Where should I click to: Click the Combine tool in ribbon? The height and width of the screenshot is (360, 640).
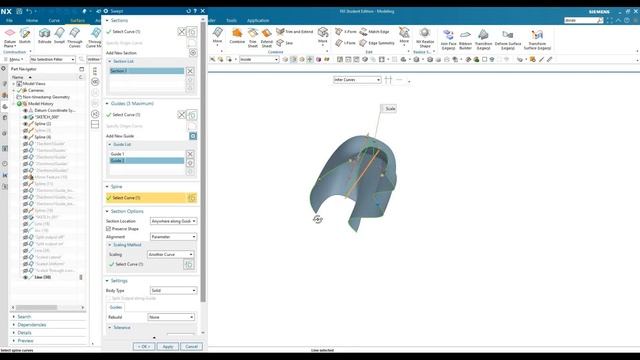[x=237, y=36]
